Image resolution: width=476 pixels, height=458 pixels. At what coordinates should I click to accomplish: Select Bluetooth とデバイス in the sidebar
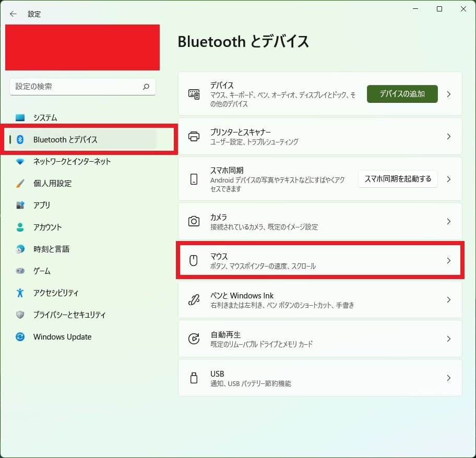point(83,139)
